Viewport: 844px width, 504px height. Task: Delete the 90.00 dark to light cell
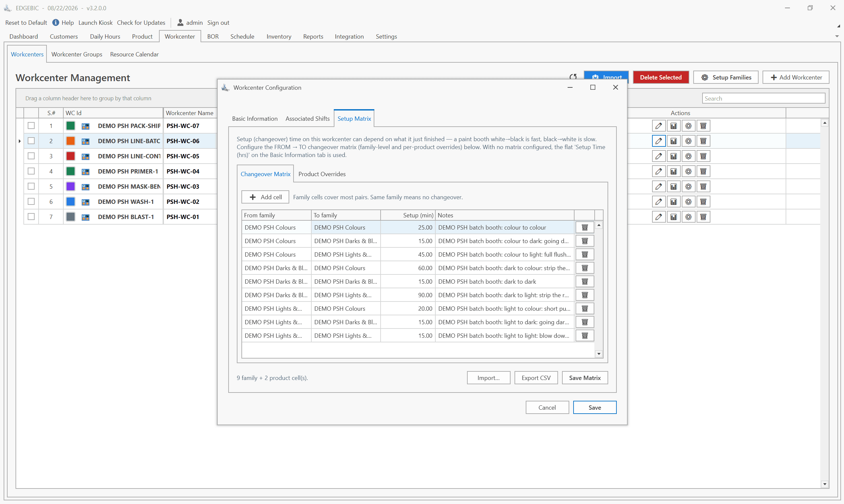click(x=585, y=295)
